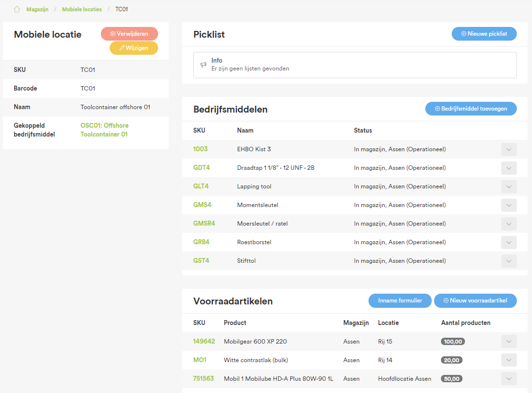
Task: Expand the Roestborstel asset row
Action: pos(509,242)
